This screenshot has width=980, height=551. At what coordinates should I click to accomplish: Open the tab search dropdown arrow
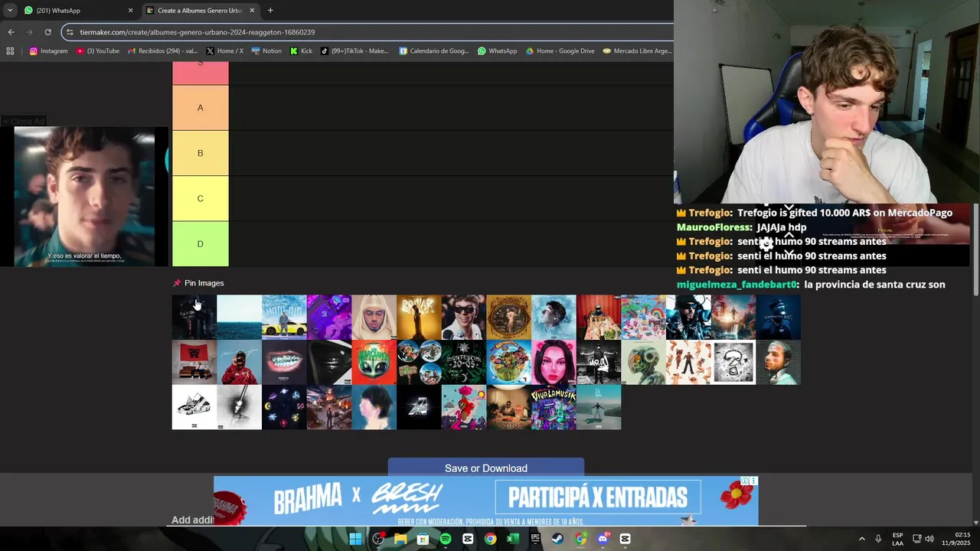9,11
